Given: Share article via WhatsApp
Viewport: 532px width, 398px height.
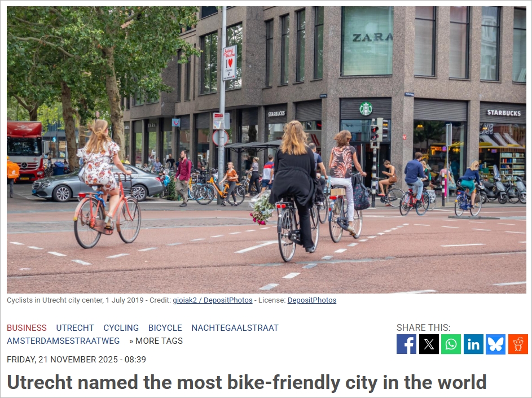Looking at the screenshot, I should [x=451, y=344].
